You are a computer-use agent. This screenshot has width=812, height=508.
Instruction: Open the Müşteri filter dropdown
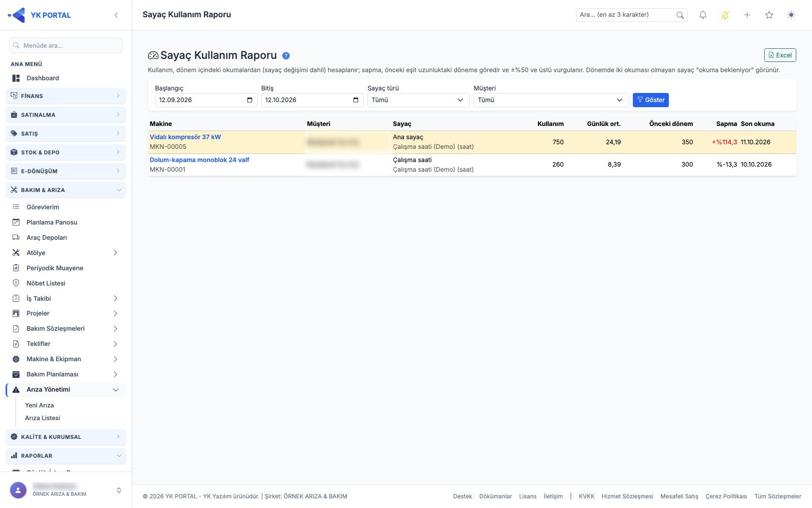(x=551, y=100)
